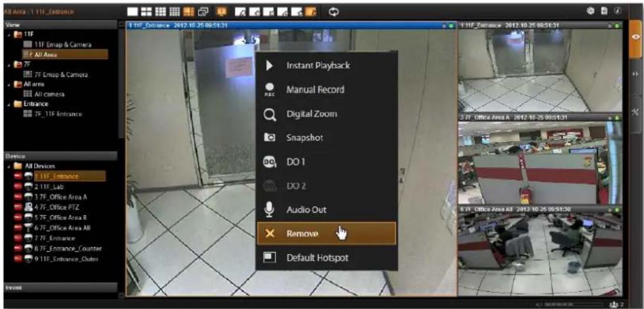This screenshot has width=644, height=309.
Task: Click the green status dot on main 11F_Entrance tile
Action: click(451, 25)
